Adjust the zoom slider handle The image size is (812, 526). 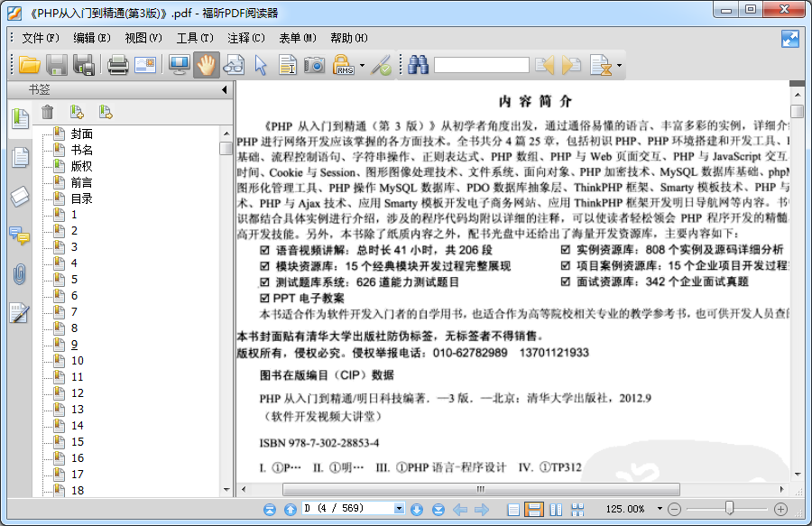click(729, 508)
